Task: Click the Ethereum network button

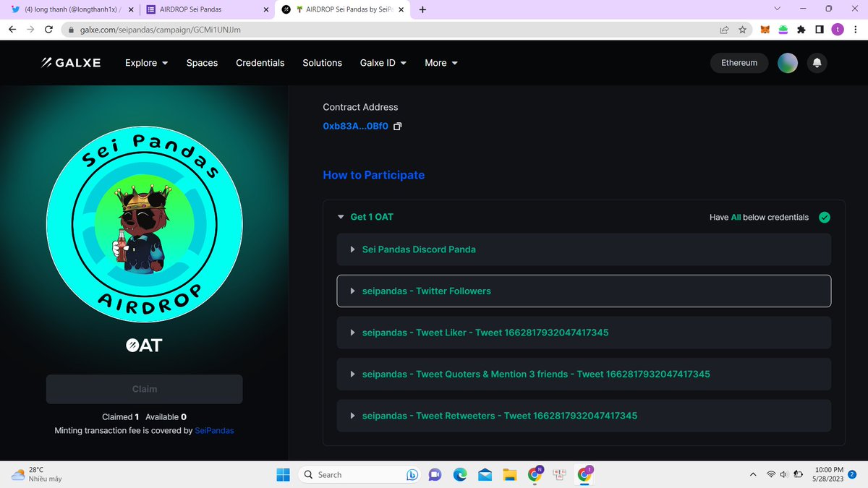Action: click(739, 63)
